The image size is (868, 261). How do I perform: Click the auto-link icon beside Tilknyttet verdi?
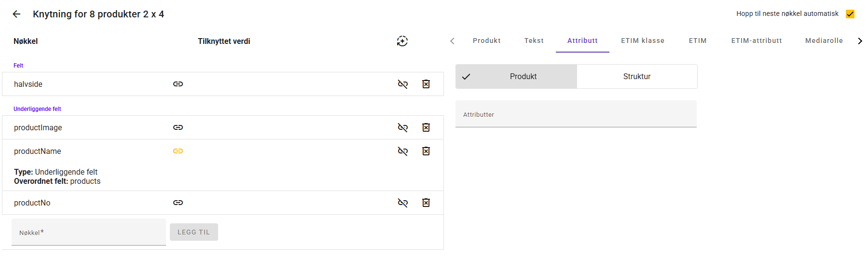[402, 41]
